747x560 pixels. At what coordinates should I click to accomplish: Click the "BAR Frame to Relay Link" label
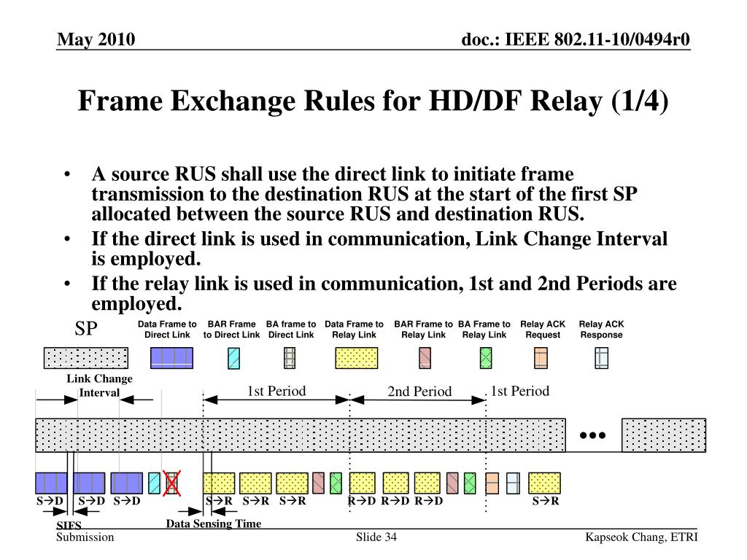[424, 330]
